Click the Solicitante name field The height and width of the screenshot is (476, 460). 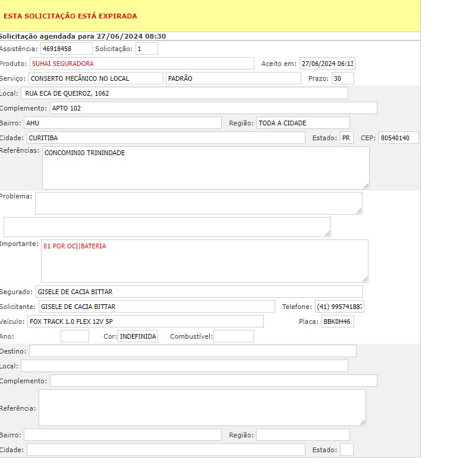point(157,307)
